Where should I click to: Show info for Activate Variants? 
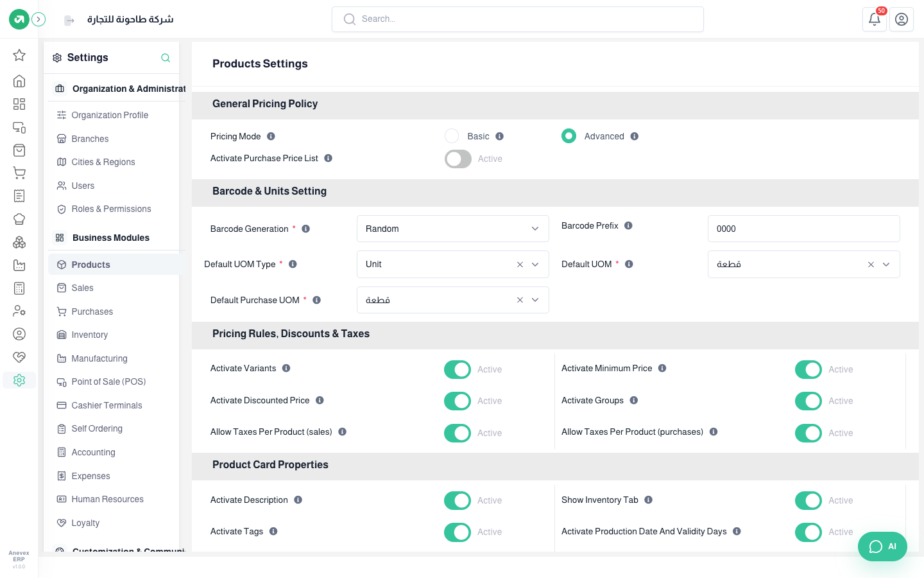click(x=286, y=368)
